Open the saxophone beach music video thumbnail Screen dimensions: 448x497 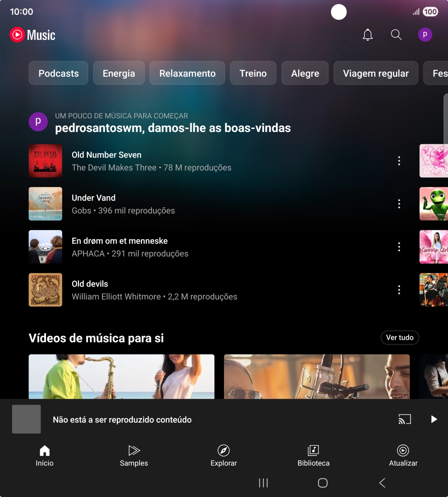[x=121, y=376]
